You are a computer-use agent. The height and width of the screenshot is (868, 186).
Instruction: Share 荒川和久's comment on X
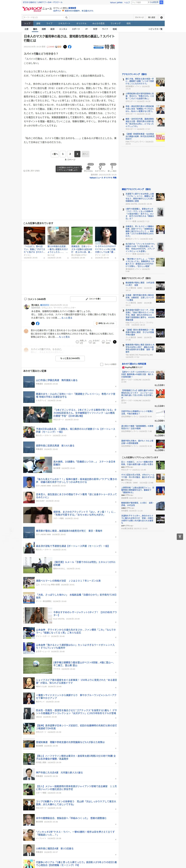(x=33, y=323)
